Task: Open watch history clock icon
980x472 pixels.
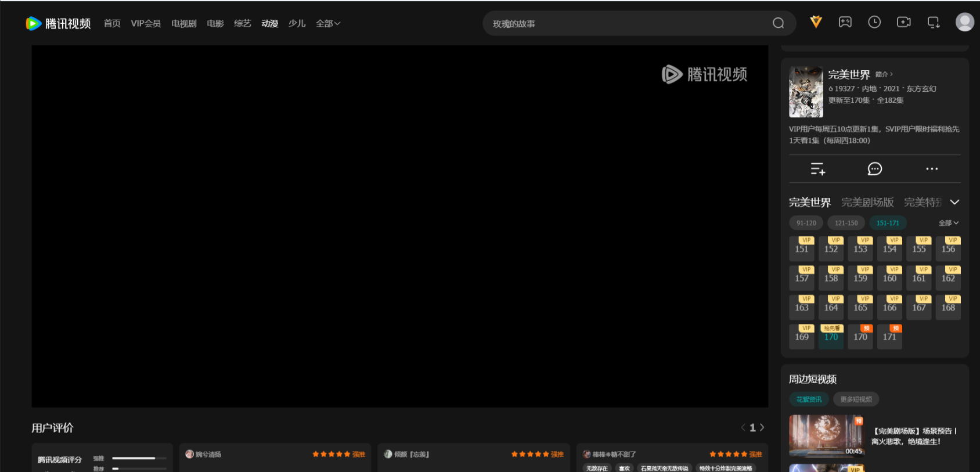Action: 874,22
